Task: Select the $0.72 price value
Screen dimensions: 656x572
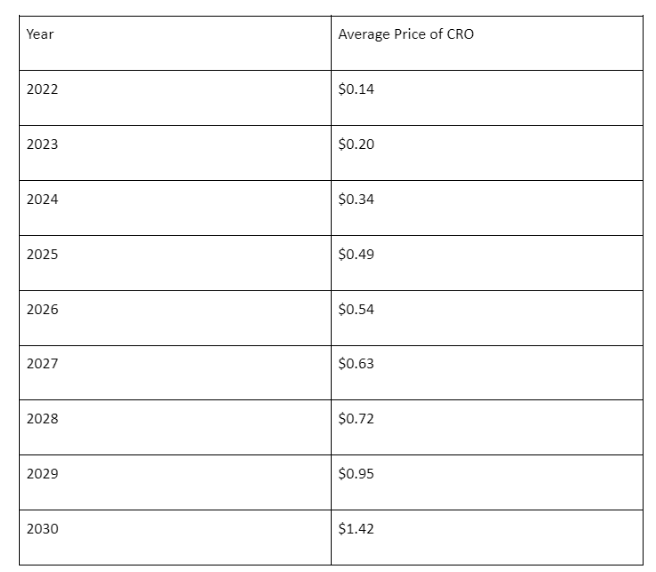Action: 356,418
